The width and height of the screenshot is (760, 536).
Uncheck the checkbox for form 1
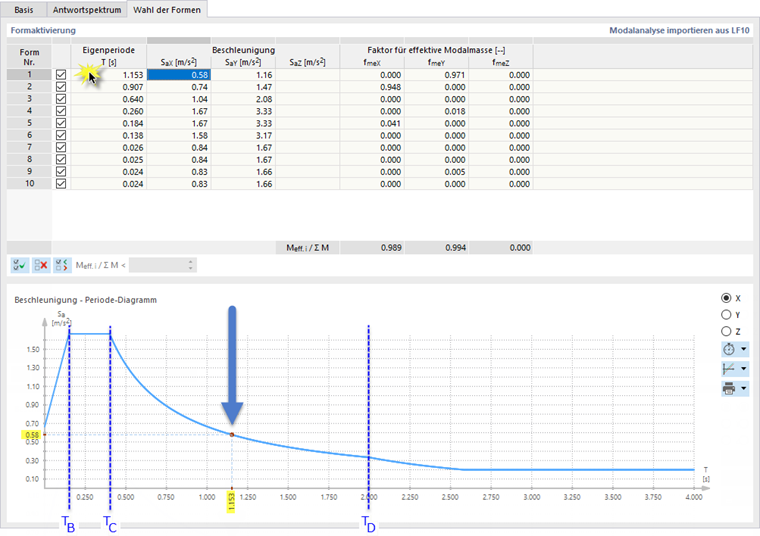[61, 75]
